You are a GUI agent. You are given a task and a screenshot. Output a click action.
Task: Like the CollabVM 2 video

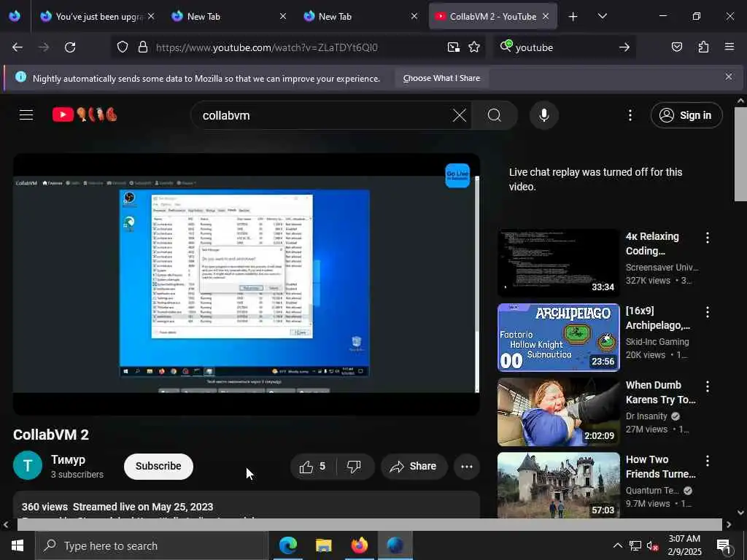coord(313,467)
